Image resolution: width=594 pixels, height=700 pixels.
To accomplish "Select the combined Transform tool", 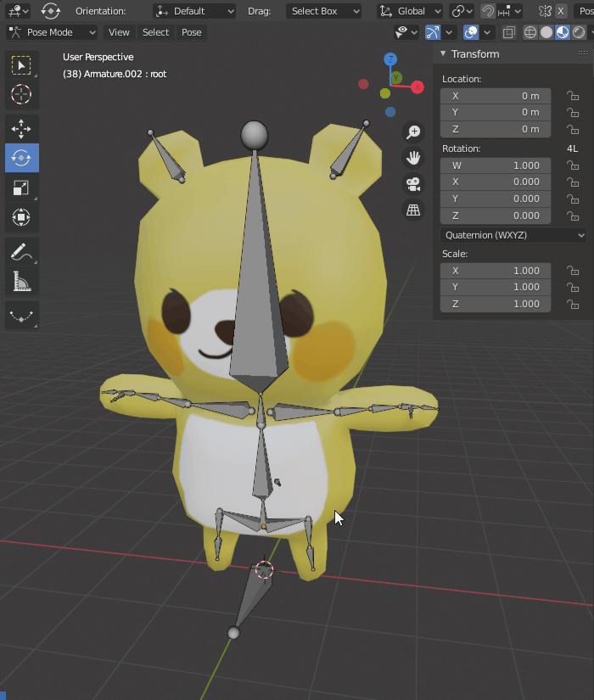I will pos(21,217).
